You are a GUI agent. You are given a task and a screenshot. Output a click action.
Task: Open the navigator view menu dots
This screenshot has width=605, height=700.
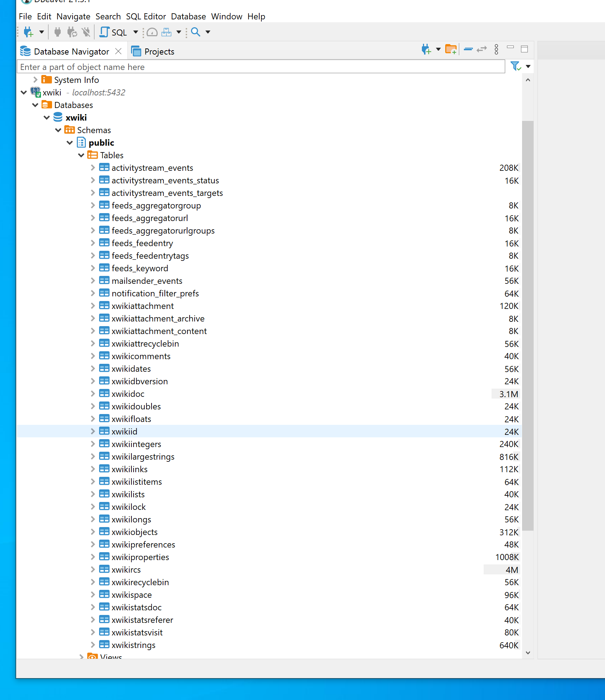tap(497, 49)
